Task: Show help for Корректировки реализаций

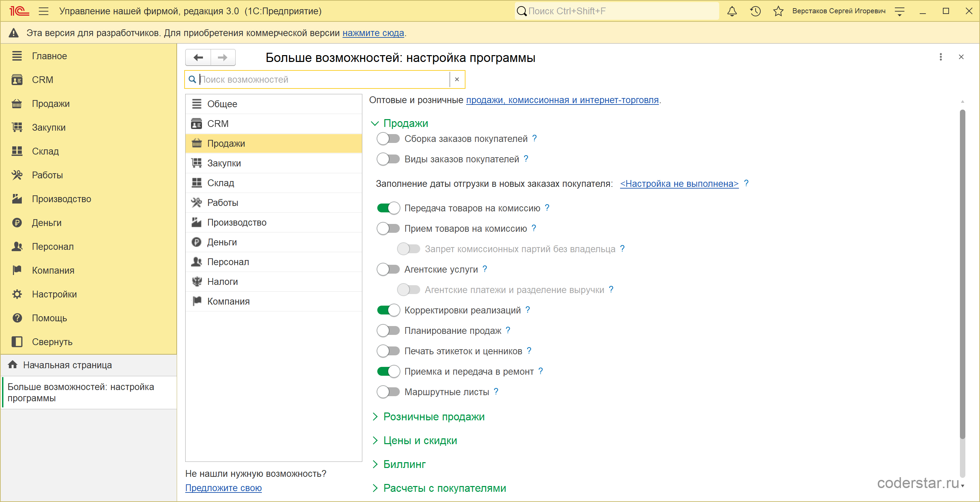Action: point(528,310)
